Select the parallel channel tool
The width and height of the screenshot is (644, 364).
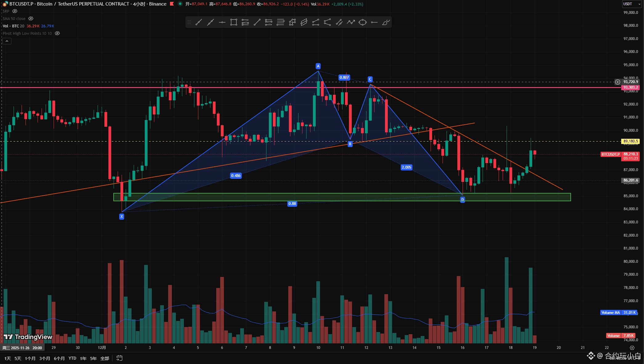pos(304,22)
